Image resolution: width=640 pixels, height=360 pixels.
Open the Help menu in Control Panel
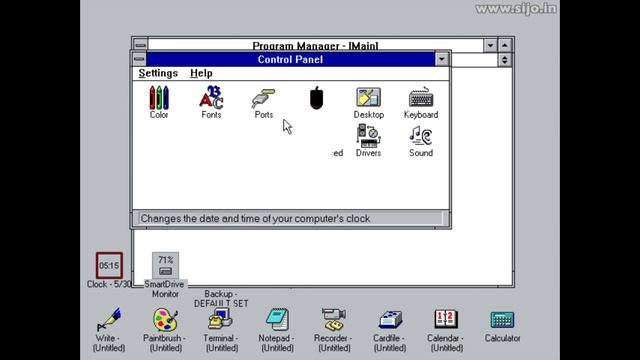(201, 73)
